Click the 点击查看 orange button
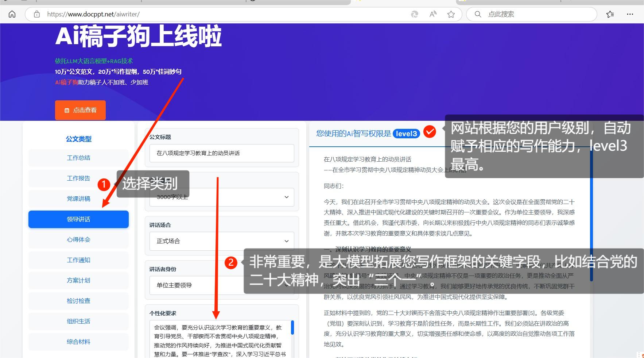 tap(80, 110)
